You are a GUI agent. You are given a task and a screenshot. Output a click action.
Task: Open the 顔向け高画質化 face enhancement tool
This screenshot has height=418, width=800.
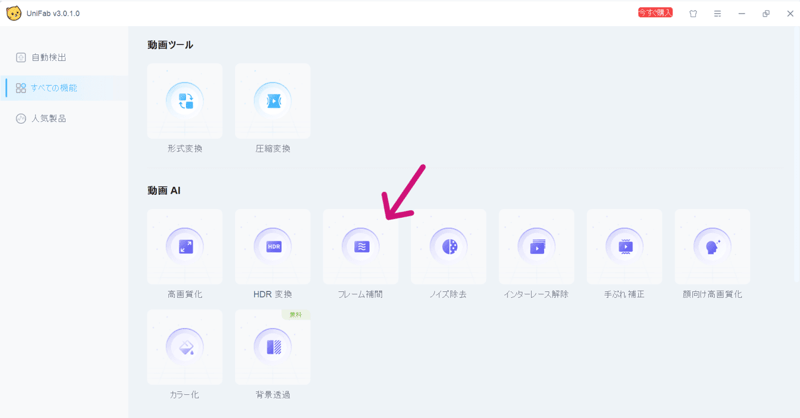713,247
